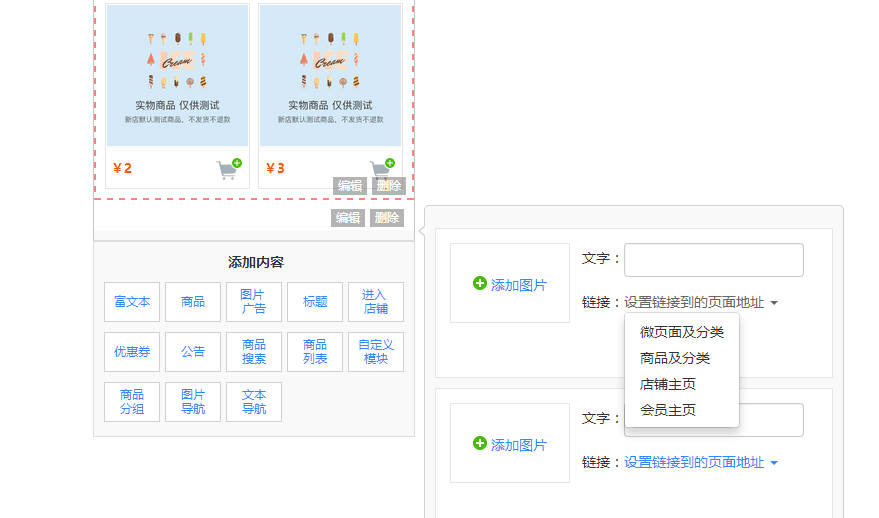
Task: Add the ¥2 product to cart
Action: click(229, 169)
